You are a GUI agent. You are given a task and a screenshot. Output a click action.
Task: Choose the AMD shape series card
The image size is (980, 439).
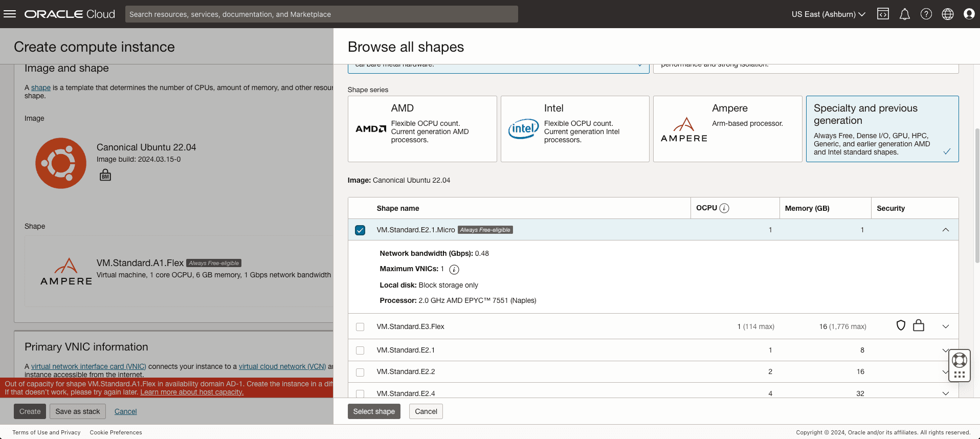coord(422,129)
